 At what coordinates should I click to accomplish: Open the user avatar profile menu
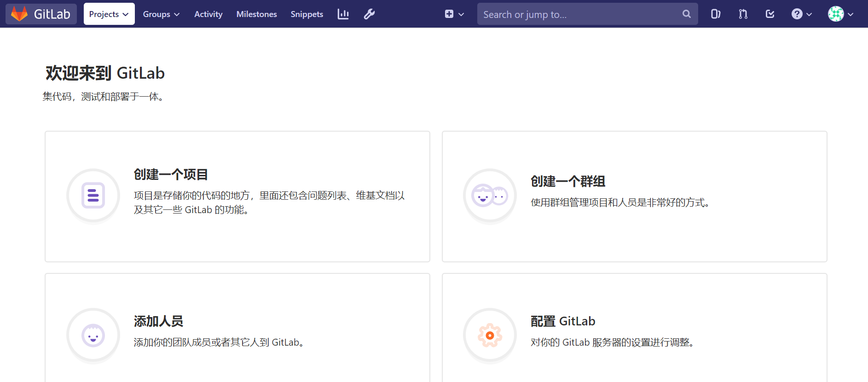pyautogui.click(x=840, y=14)
